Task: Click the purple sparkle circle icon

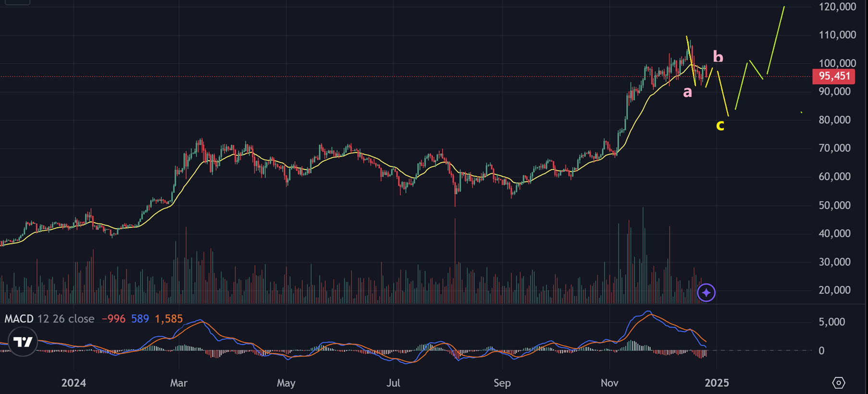Action: click(x=706, y=293)
